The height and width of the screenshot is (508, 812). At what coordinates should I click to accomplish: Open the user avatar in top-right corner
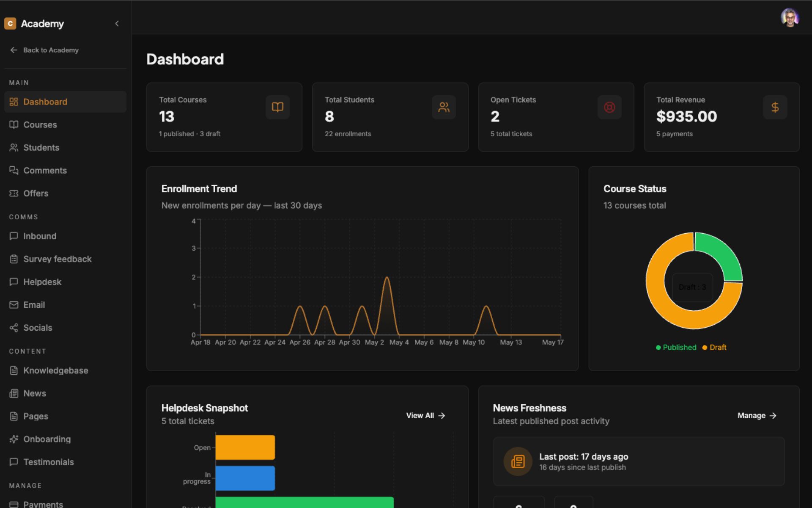790,17
